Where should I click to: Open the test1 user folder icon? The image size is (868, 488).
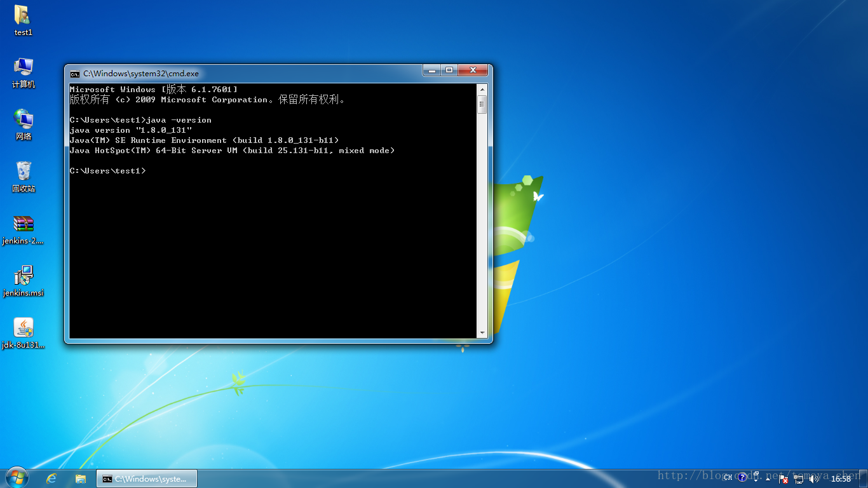(x=23, y=20)
